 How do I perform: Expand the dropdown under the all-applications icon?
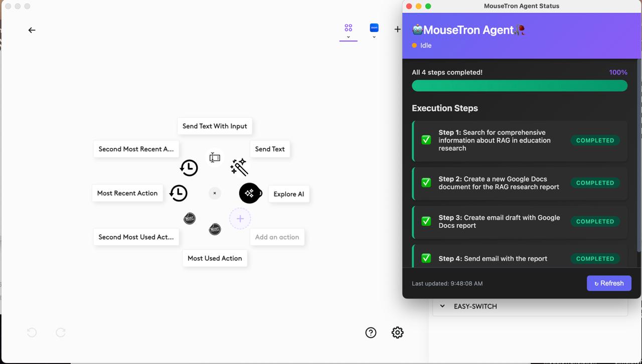(348, 37)
